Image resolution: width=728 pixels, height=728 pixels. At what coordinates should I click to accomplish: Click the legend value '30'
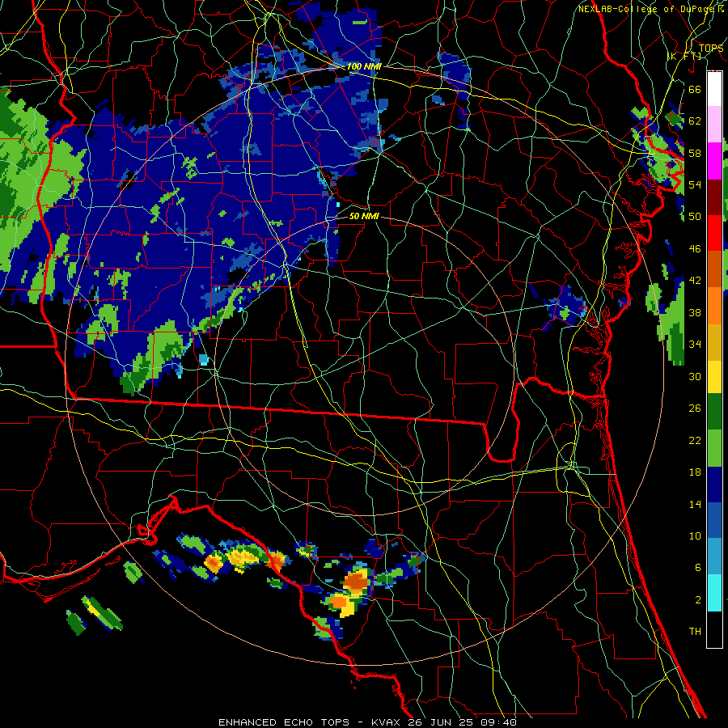695,376
